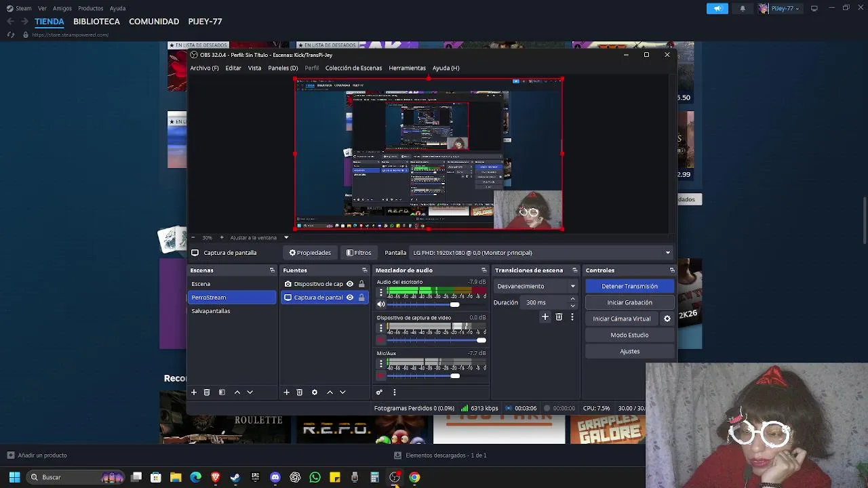Open Brave browser from the taskbar

(x=216, y=477)
